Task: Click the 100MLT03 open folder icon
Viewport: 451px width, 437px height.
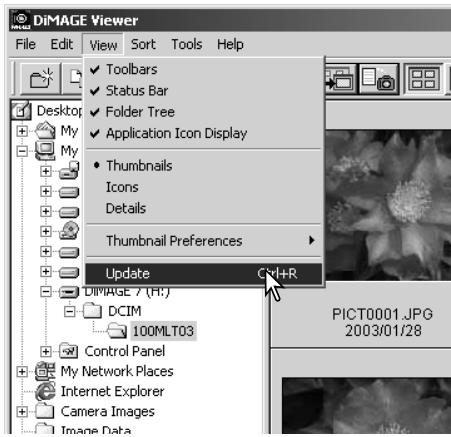Action: (x=117, y=331)
